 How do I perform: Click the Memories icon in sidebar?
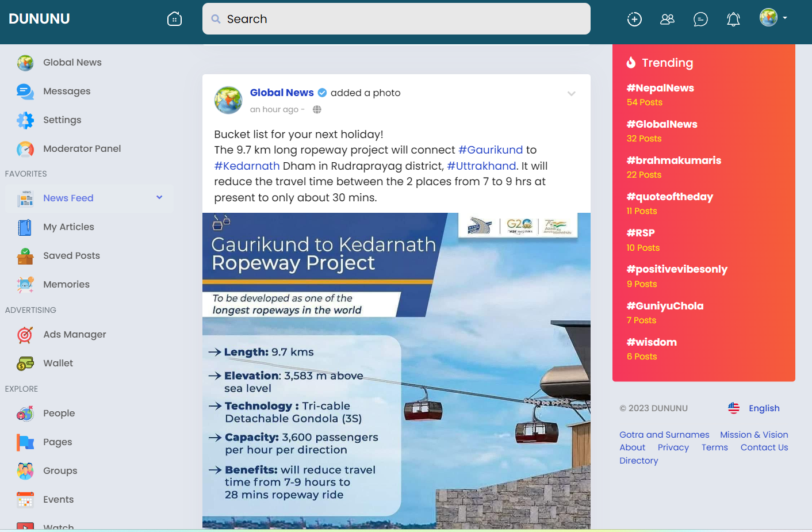25,285
